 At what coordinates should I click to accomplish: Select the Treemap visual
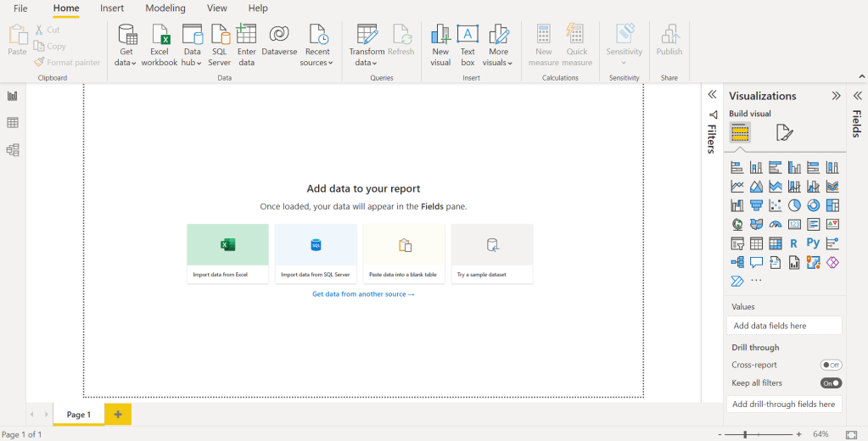[x=832, y=205]
